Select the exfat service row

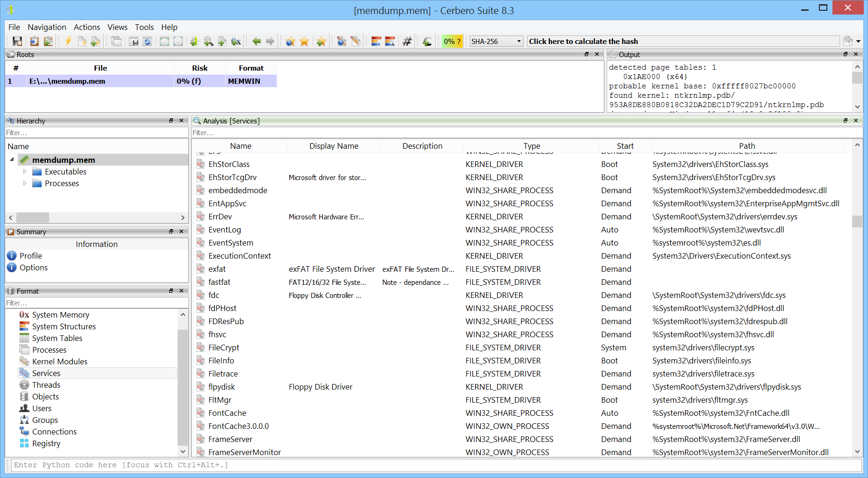[522, 269]
